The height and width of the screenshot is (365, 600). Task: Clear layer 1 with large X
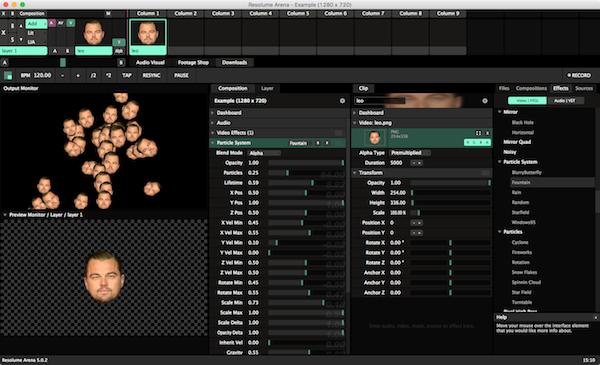point(3,33)
